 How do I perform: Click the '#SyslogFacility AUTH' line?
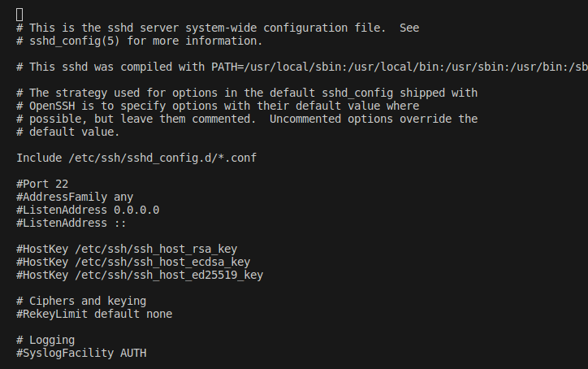(80, 353)
